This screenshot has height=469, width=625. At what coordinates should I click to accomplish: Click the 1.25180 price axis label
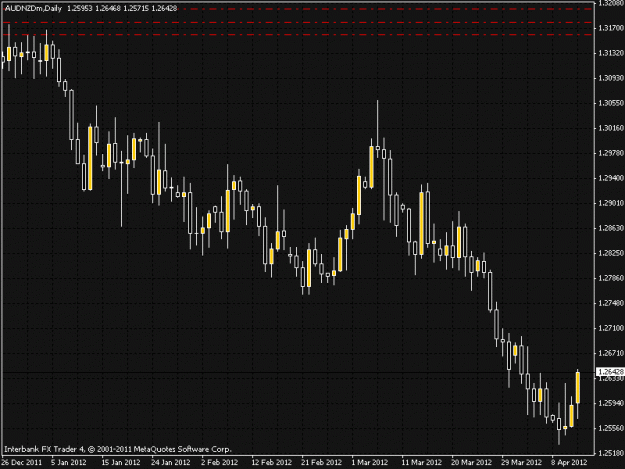click(x=611, y=453)
